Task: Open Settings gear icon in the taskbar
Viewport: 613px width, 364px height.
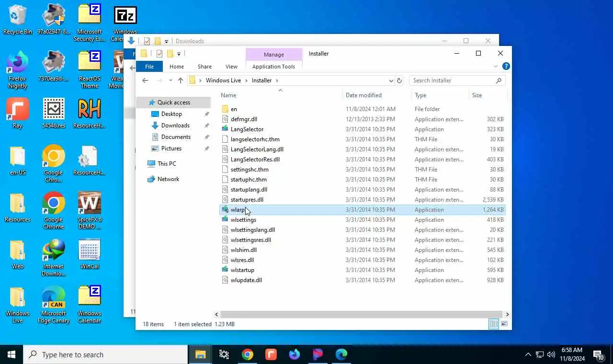Action: [224, 354]
